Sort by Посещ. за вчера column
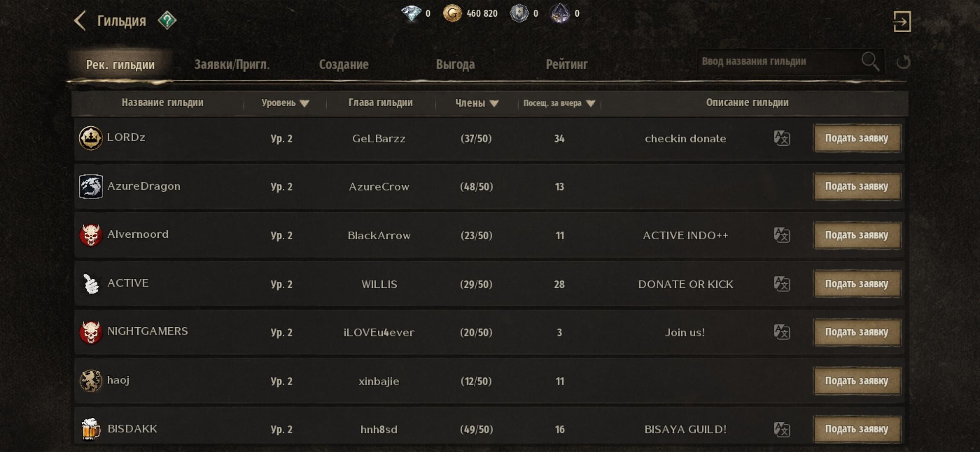 coord(559,103)
